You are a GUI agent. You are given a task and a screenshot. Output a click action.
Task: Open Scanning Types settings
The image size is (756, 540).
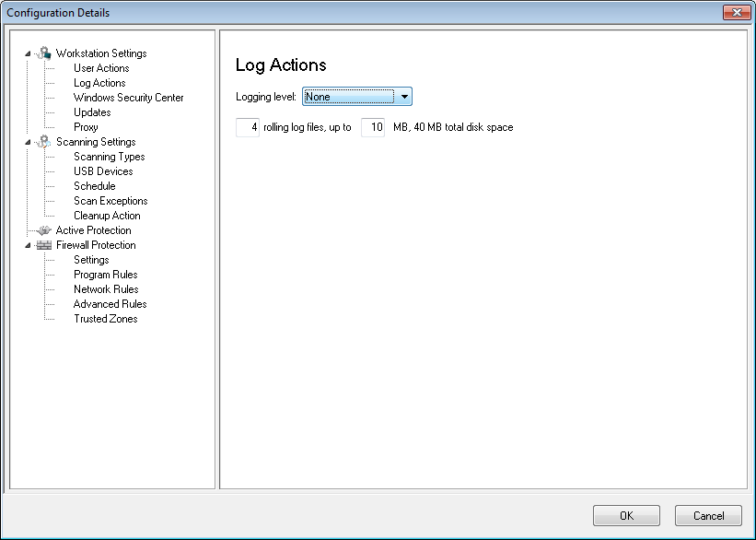(x=109, y=157)
